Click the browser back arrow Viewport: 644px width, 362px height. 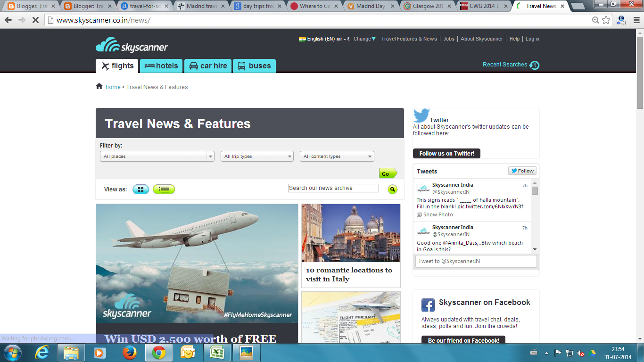tap(8, 20)
